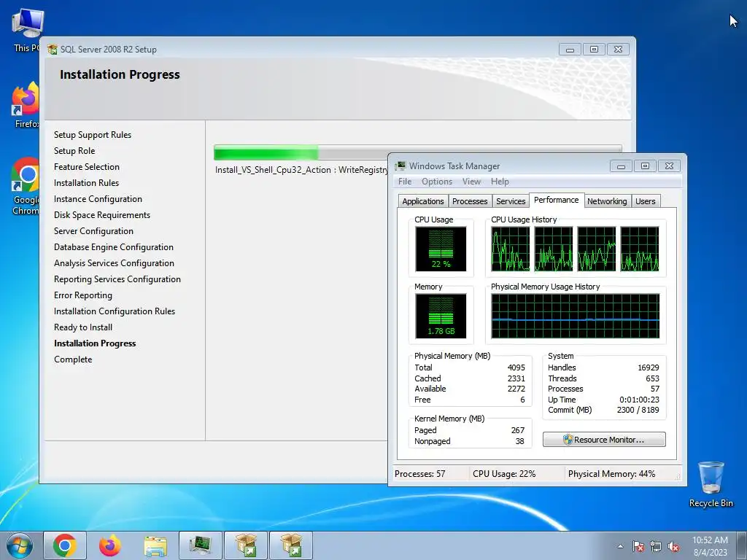Switch to Task Manager taskbar button
The image size is (747, 560).
(201, 545)
